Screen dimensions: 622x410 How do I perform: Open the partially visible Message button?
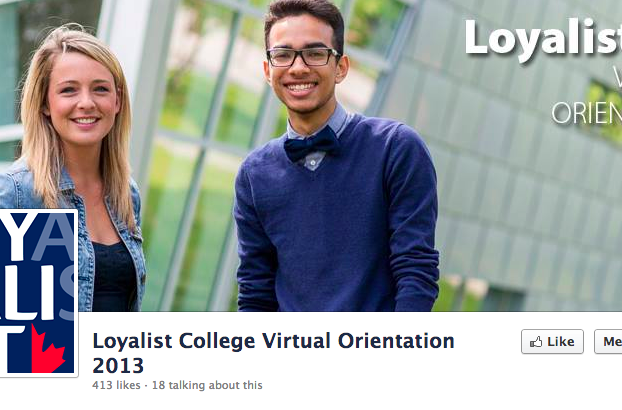click(x=608, y=341)
